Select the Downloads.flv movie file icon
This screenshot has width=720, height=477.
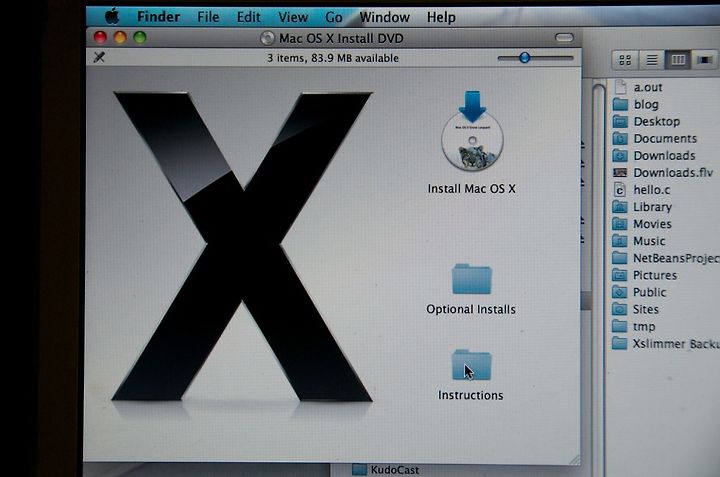click(x=620, y=173)
